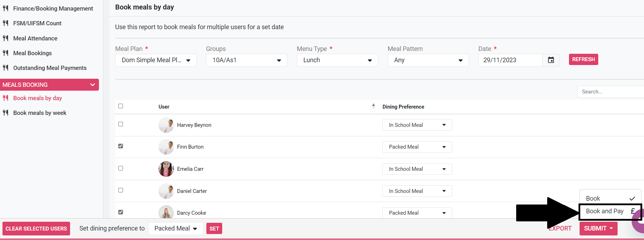This screenshot has height=240, width=644.
Task: Click the Clear Selected Users button
Action: click(x=36, y=229)
